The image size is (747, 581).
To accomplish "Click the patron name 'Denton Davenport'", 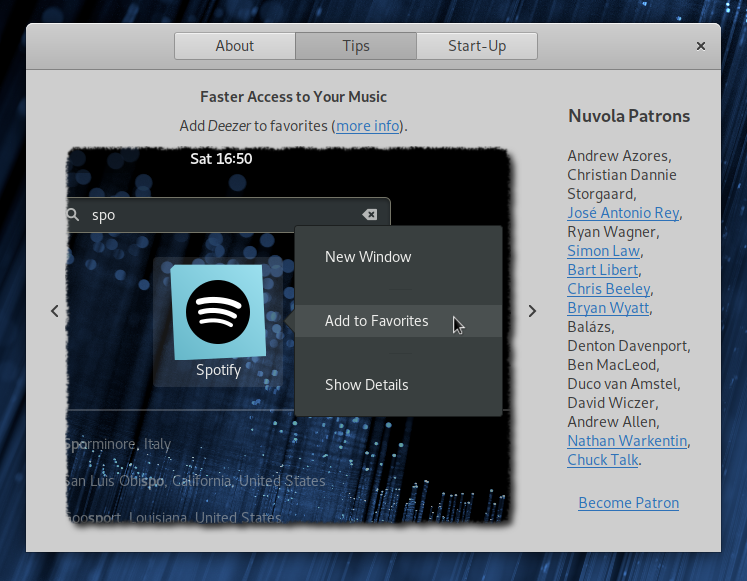I will pyautogui.click(x=627, y=346).
